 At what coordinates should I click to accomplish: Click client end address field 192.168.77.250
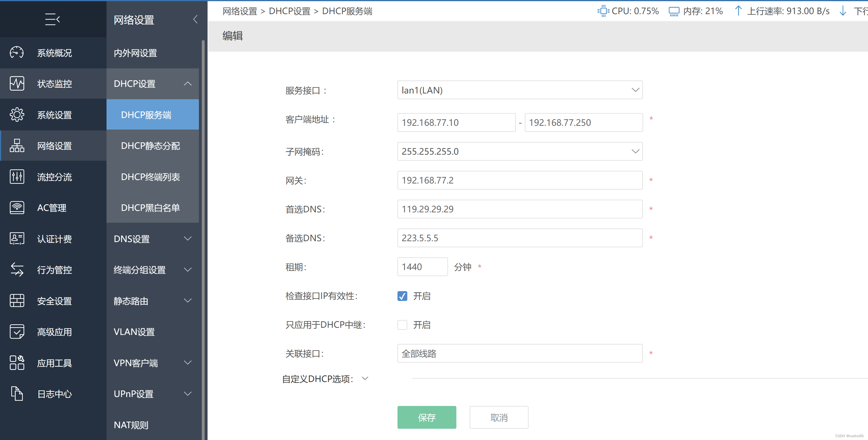point(583,122)
